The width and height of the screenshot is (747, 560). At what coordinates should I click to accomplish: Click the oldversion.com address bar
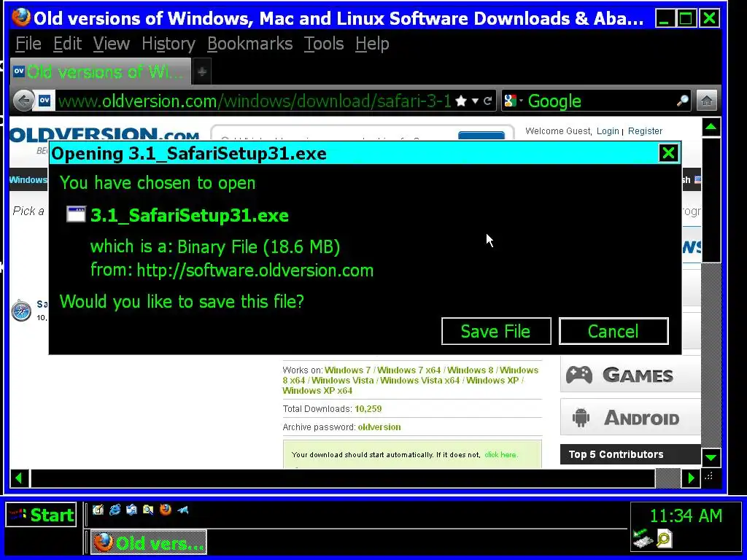tap(254, 101)
